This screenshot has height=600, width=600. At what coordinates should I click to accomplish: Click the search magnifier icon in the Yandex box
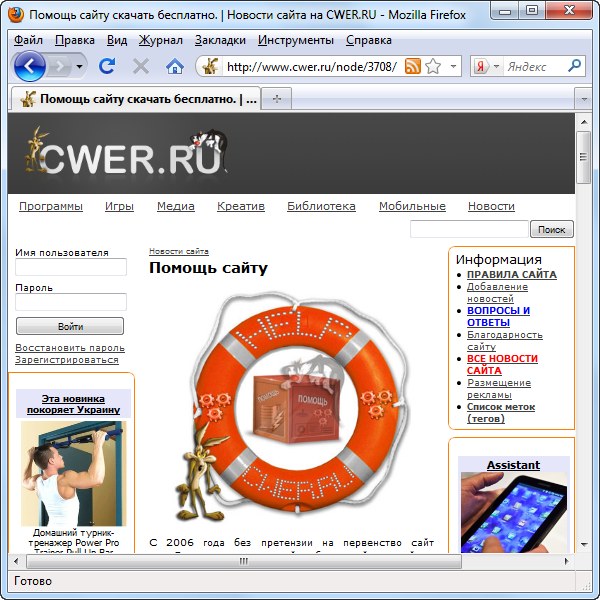575,67
